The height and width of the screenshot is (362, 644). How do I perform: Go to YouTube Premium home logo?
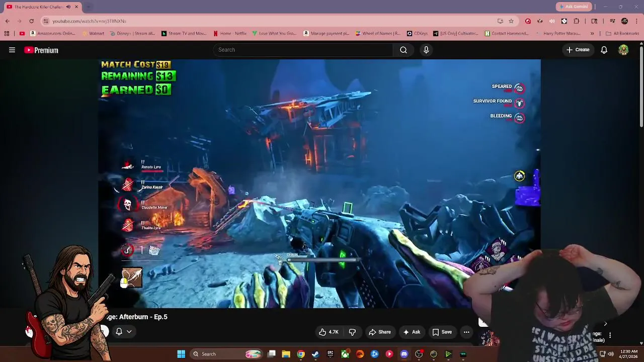click(41, 50)
